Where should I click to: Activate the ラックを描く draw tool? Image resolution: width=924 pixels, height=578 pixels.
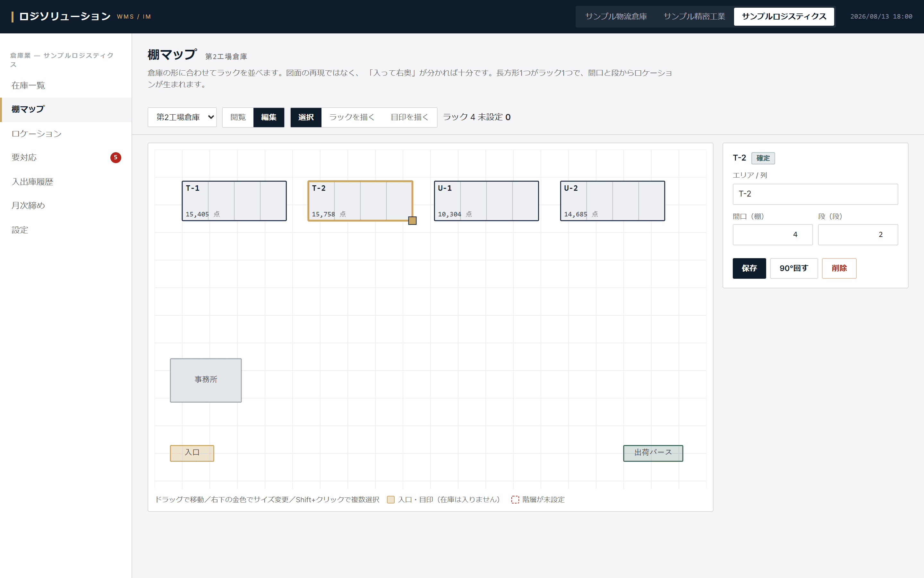[352, 117]
